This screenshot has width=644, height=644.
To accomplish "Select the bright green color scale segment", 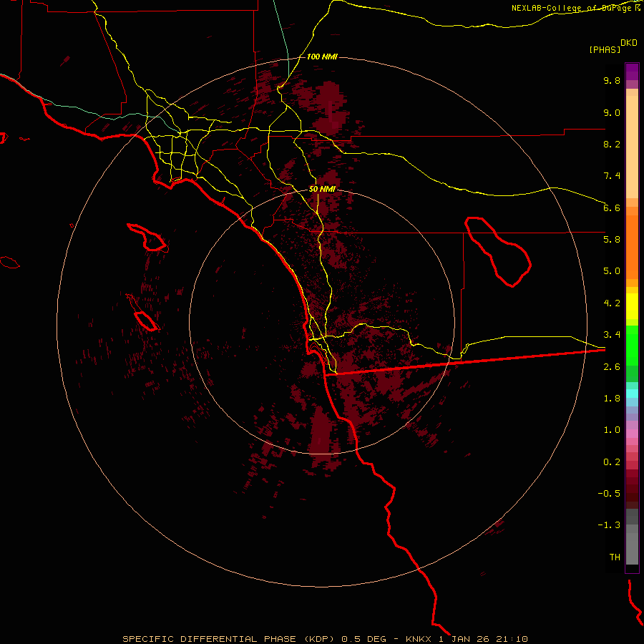I will point(632,346).
